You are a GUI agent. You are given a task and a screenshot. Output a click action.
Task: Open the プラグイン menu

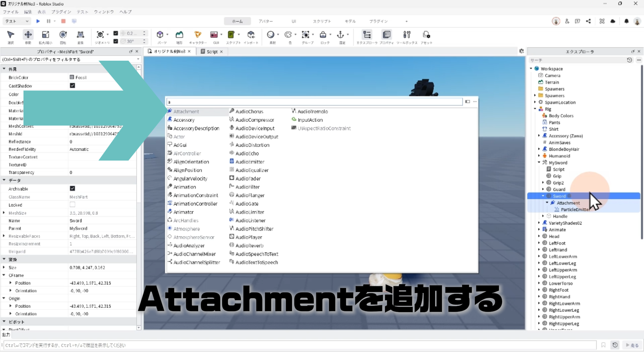(61, 12)
